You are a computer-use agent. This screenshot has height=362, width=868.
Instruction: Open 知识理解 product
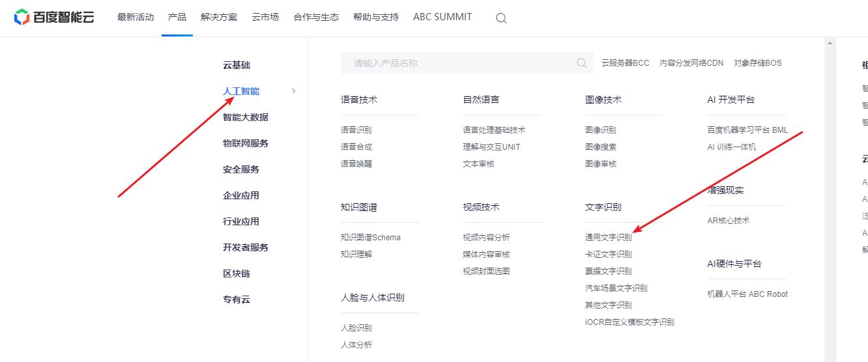pos(356,255)
